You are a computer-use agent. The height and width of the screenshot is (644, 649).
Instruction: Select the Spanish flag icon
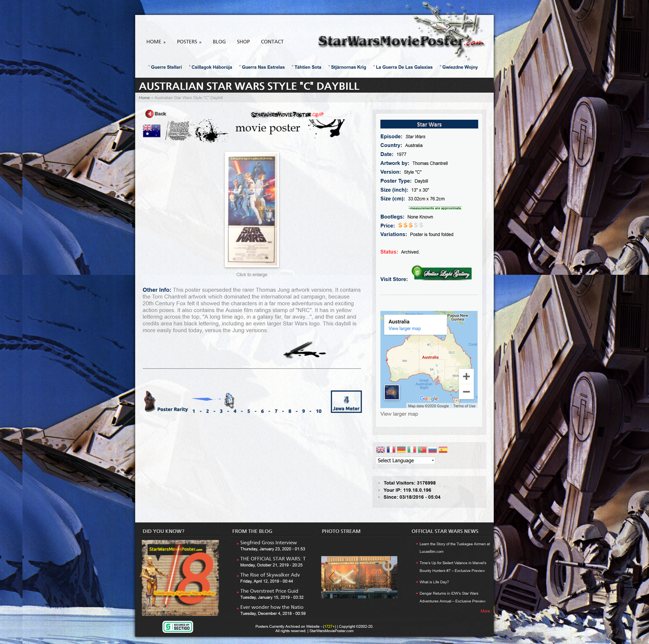443,449
